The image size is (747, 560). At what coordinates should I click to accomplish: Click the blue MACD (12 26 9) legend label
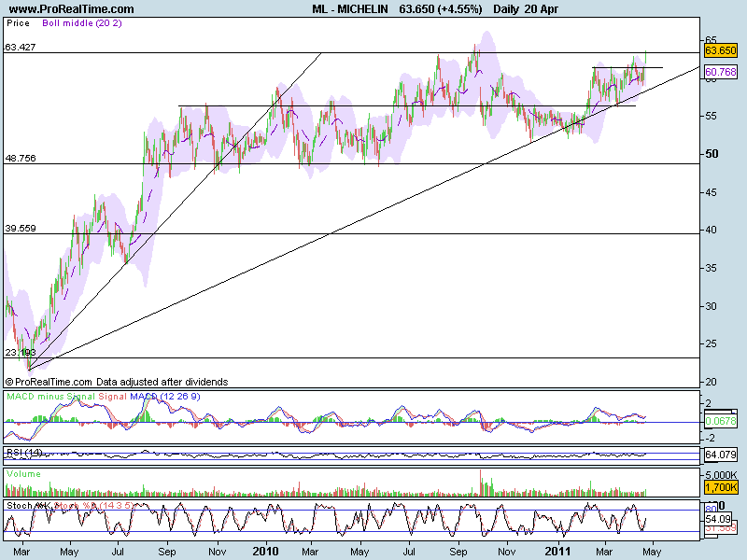(165, 396)
